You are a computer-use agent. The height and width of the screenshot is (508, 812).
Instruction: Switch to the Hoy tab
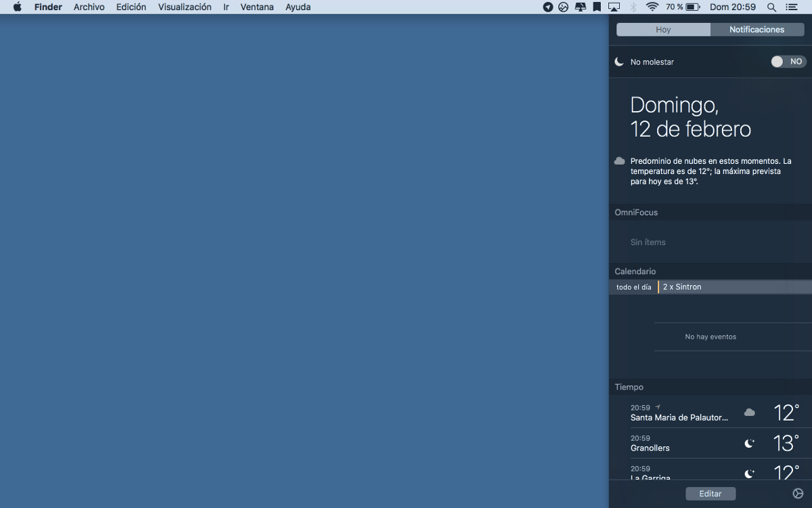[x=663, y=30]
